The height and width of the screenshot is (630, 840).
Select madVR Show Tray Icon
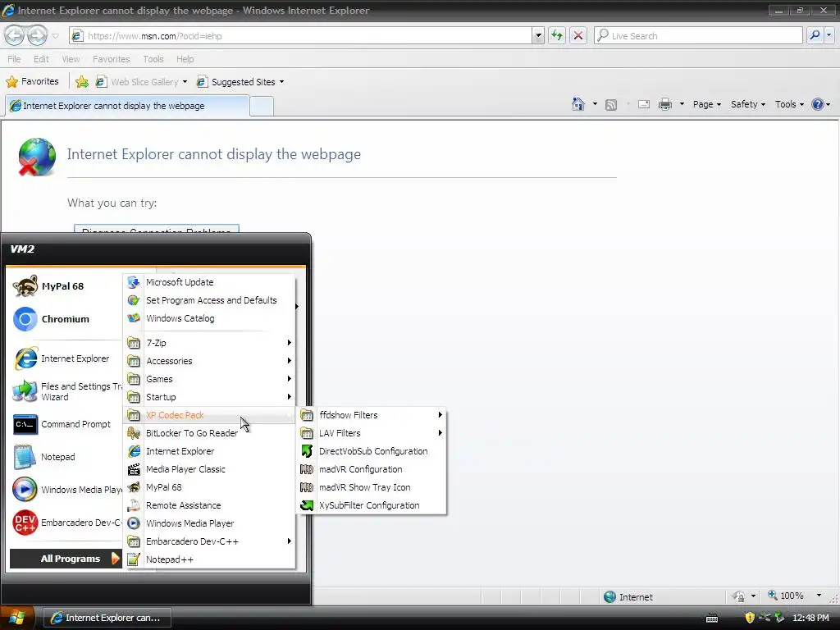click(x=372, y=487)
